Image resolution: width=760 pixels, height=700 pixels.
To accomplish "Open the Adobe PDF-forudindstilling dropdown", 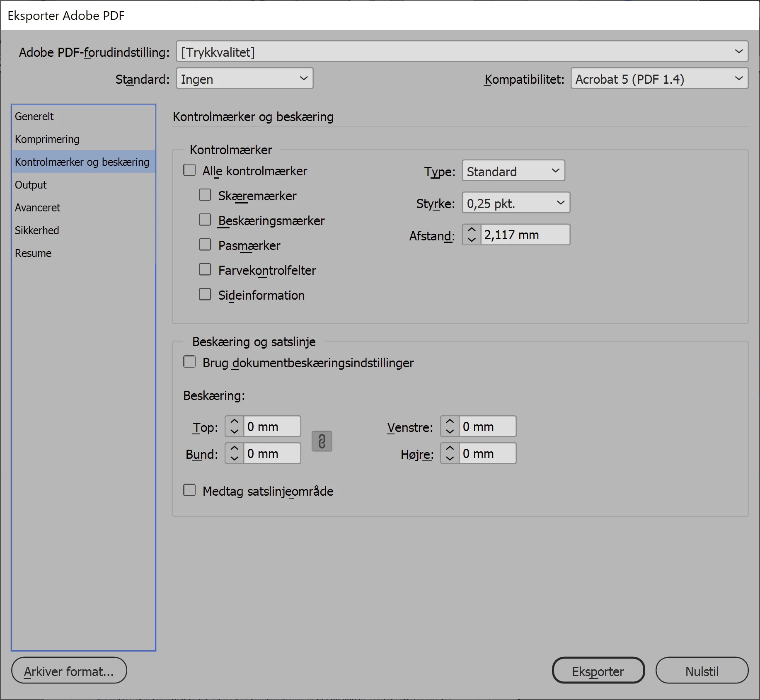I will tap(462, 51).
